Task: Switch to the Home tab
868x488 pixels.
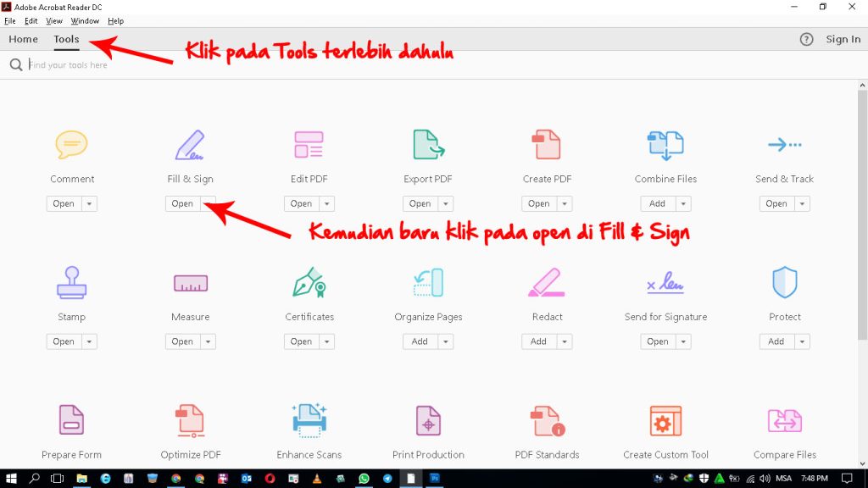Action: [23, 39]
